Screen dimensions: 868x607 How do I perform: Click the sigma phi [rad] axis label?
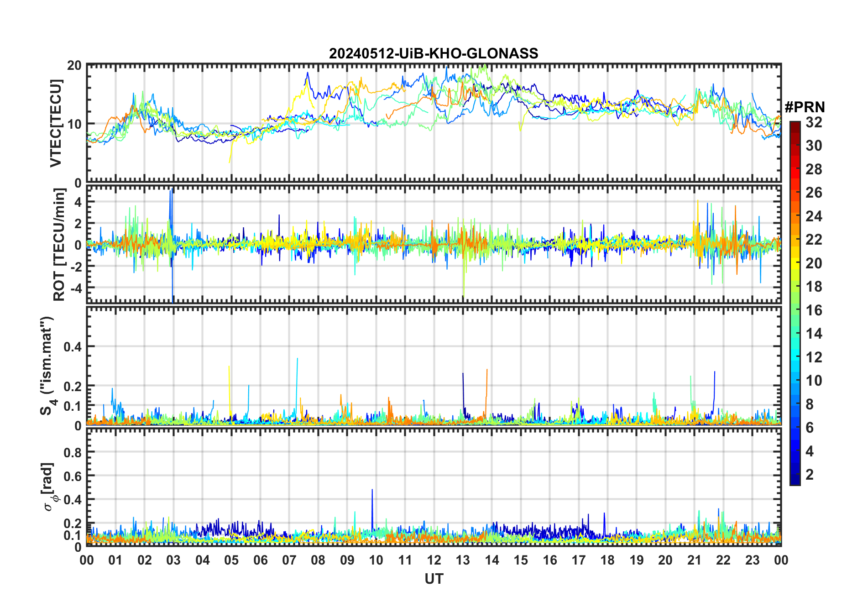point(50,487)
